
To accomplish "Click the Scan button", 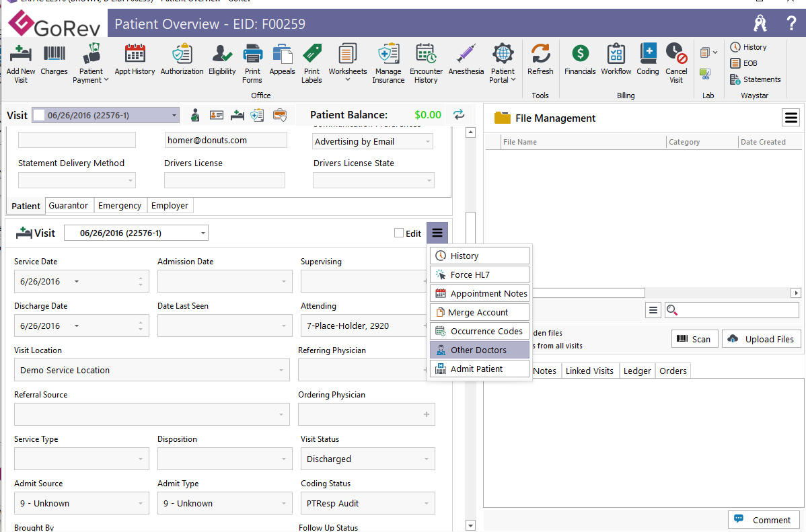I will [694, 339].
